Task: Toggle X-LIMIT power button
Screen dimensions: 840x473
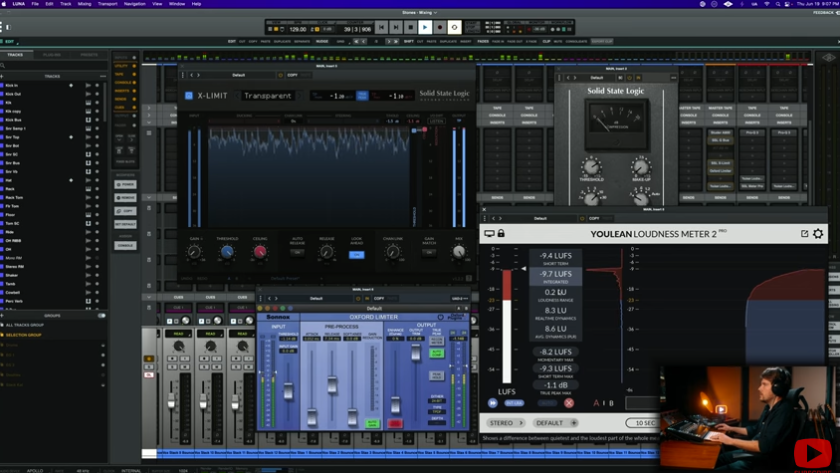Action: pyautogui.click(x=189, y=95)
